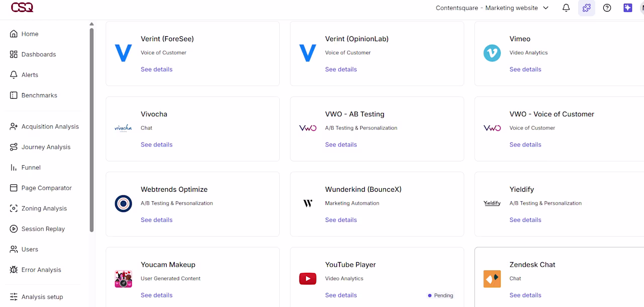Click the Youcam Makeup title

168,265
